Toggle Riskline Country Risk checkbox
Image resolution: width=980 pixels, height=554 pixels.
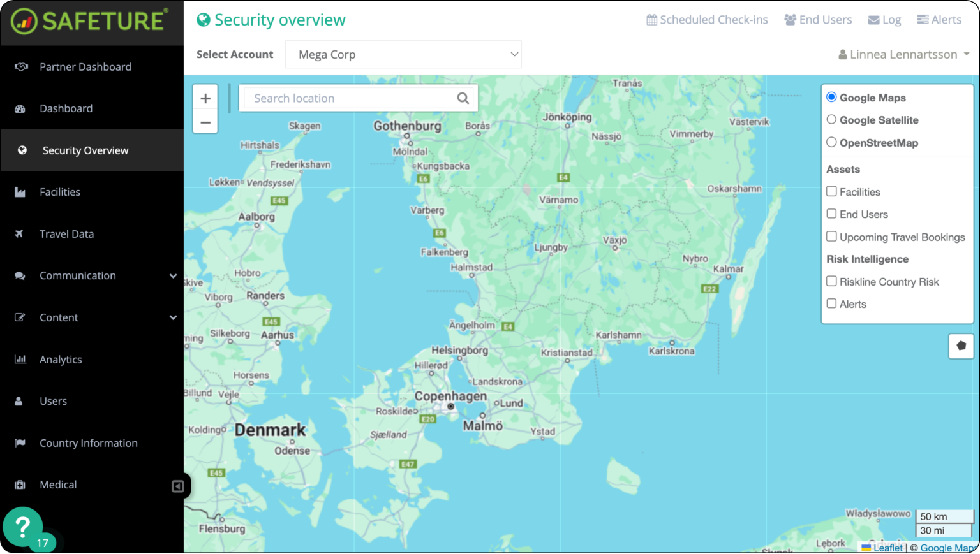831,281
